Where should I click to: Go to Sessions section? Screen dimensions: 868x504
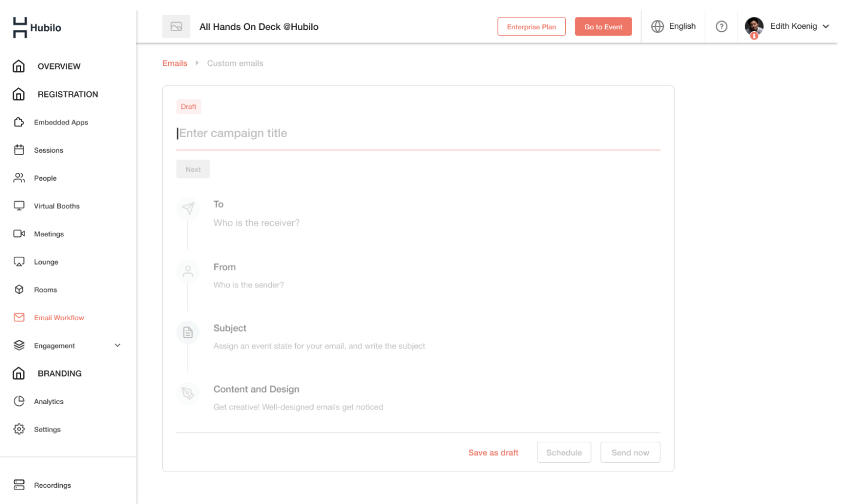(48, 150)
